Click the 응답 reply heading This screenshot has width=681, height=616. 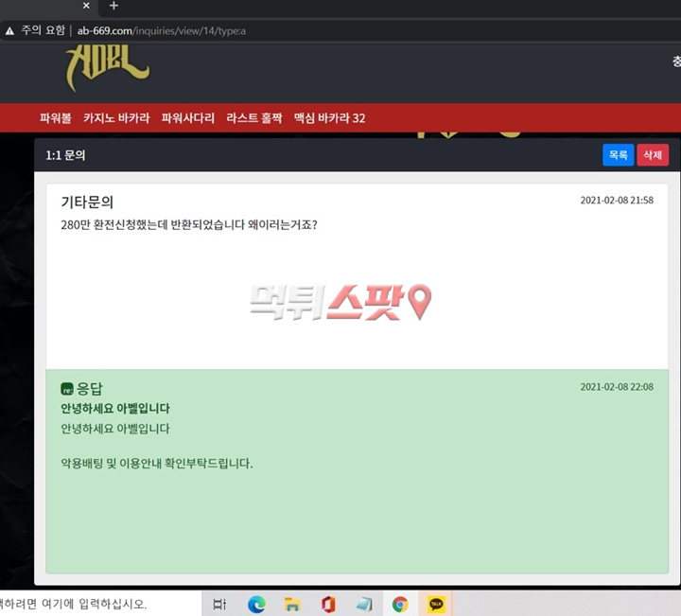pyautogui.click(x=89, y=388)
